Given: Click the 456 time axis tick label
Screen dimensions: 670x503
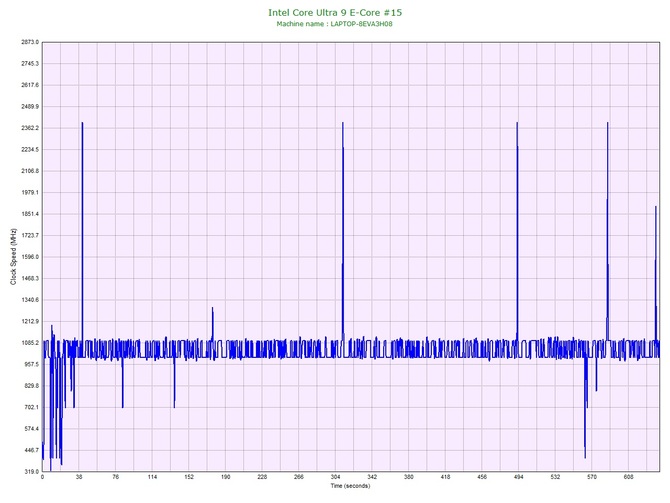Looking at the screenshot, I should click(x=482, y=477).
